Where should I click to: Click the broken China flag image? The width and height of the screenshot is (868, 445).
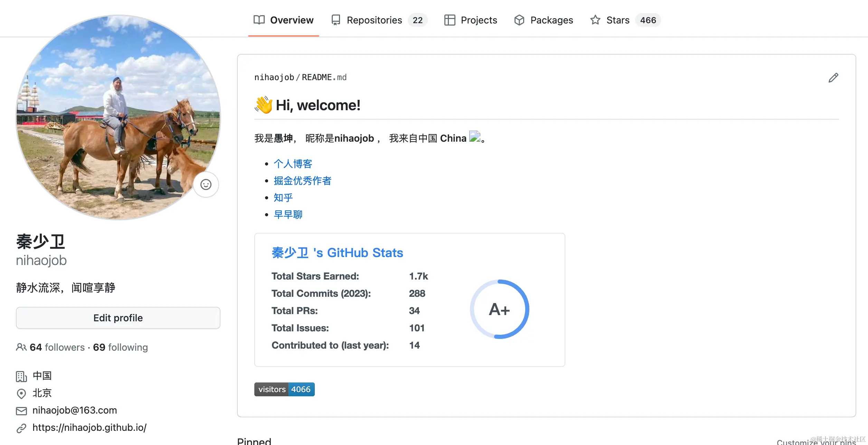coord(475,137)
